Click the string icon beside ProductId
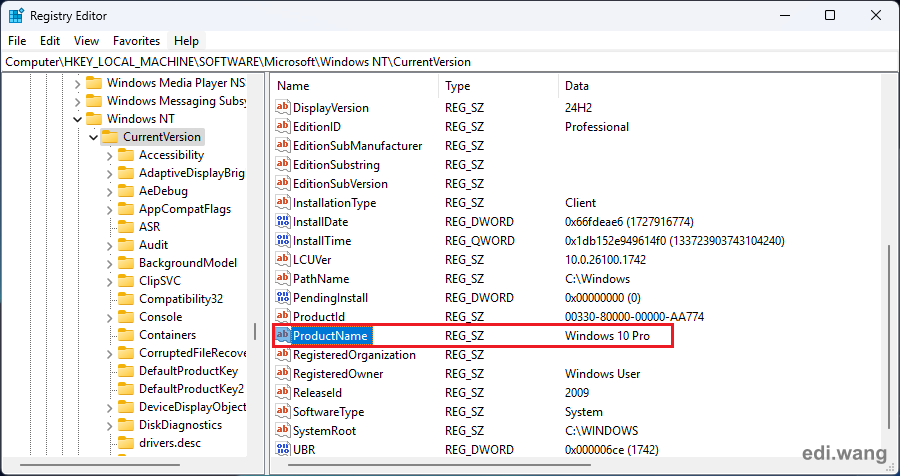 click(x=282, y=316)
